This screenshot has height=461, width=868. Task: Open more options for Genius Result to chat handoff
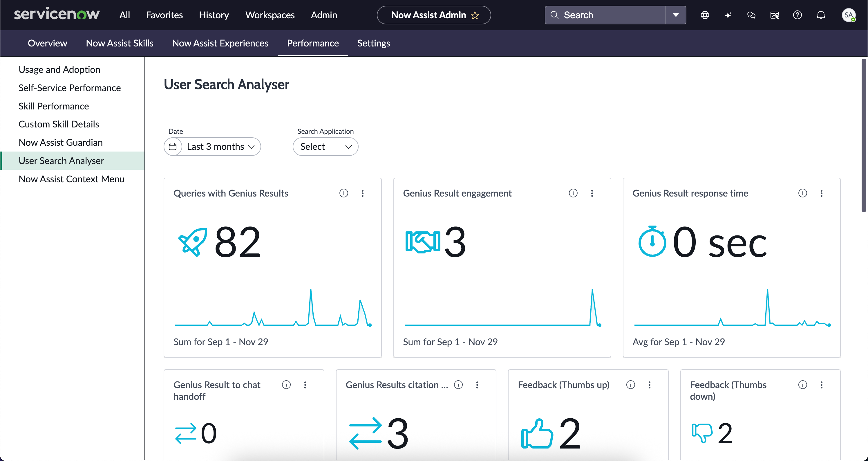tap(305, 385)
